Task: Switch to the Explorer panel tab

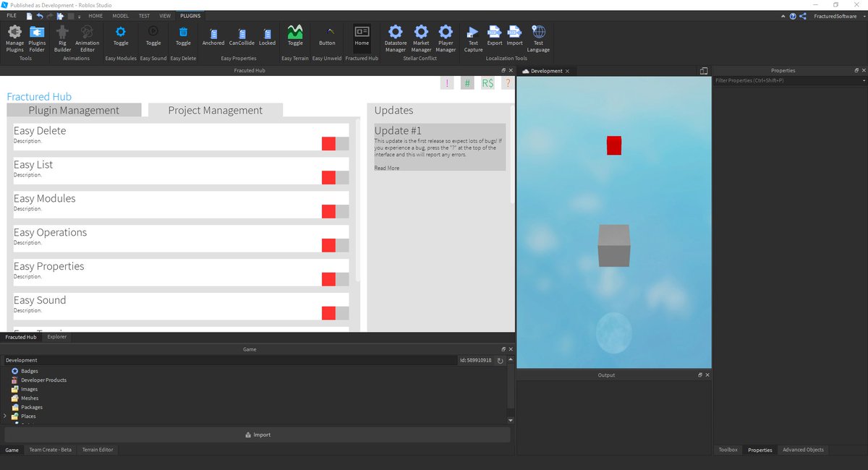Action: coord(57,337)
